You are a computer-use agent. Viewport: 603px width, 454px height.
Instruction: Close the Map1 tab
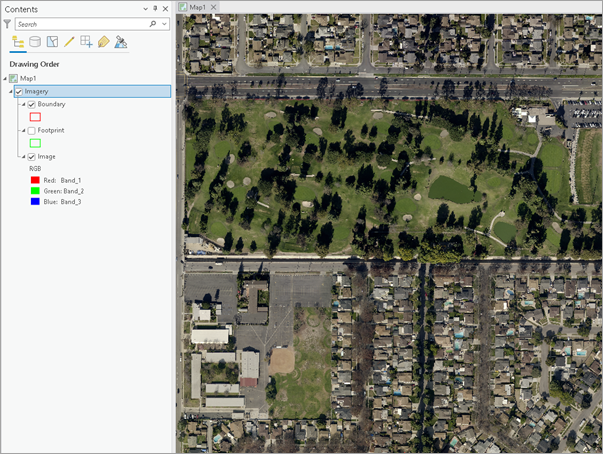coord(215,7)
